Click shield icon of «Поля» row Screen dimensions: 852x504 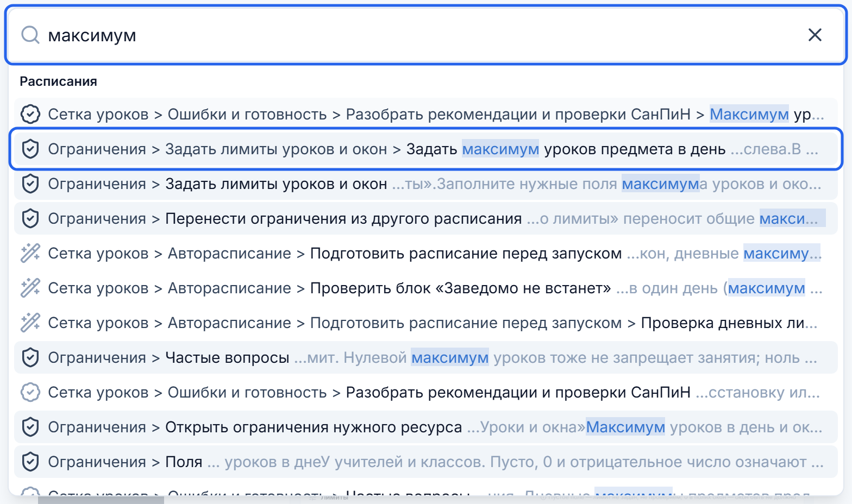[30, 462]
